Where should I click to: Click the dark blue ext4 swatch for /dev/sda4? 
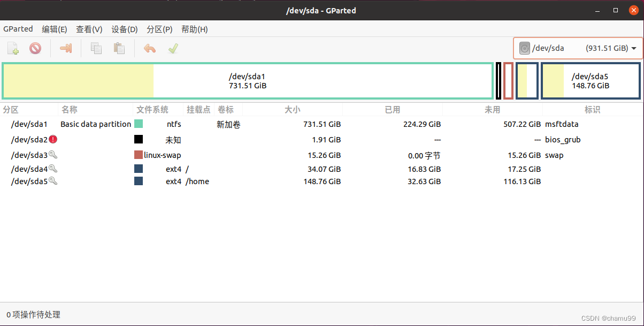(139, 169)
